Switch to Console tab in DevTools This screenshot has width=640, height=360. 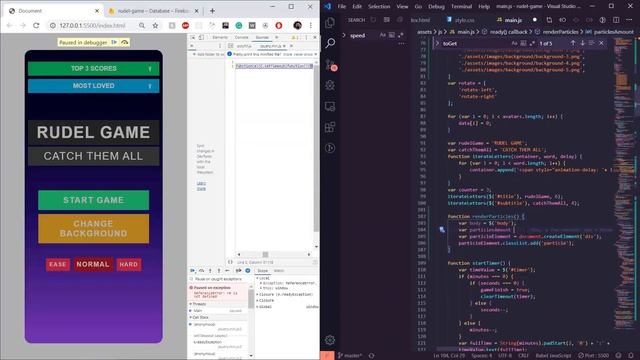click(241, 37)
